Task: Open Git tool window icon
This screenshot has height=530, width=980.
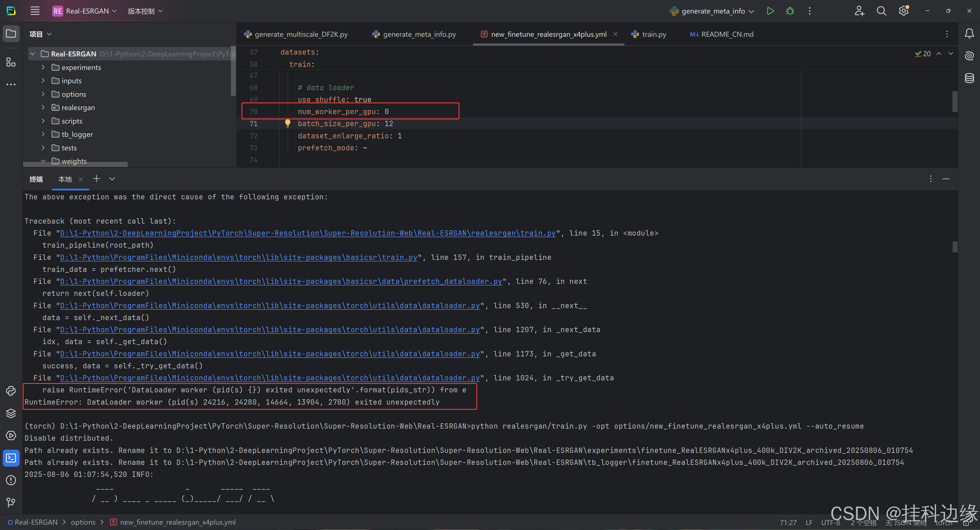Action: tap(11, 502)
